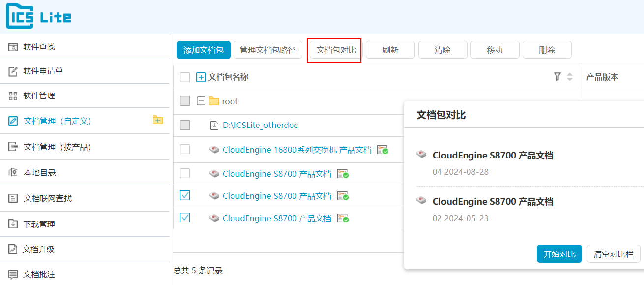This screenshot has height=285, width=644.
Task: Click the plus expand-all icon beside 文档包名称
Action: [x=200, y=77]
